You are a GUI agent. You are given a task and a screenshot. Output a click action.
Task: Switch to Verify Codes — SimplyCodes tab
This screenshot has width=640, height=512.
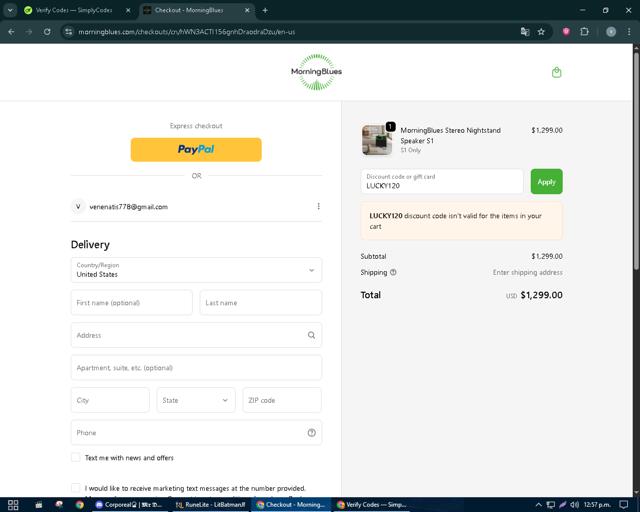click(73, 10)
